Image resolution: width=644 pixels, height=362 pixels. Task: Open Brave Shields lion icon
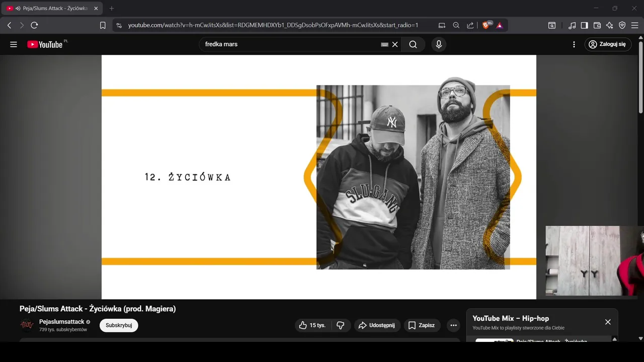[x=487, y=25]
